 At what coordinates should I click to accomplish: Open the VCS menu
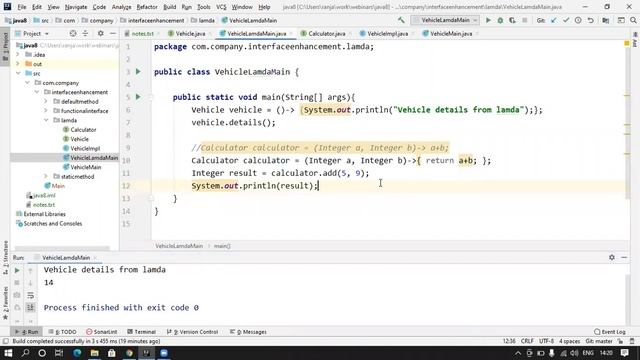pos(221,7)
